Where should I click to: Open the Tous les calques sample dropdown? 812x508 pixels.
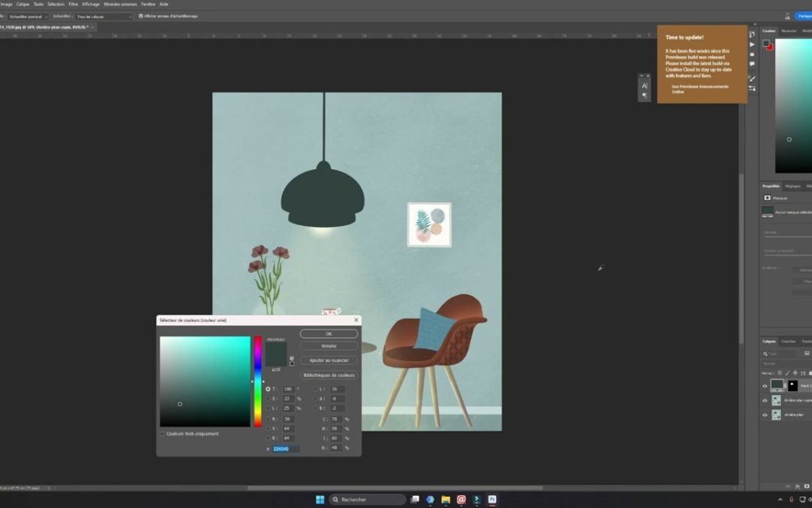[x=104, y=17]
